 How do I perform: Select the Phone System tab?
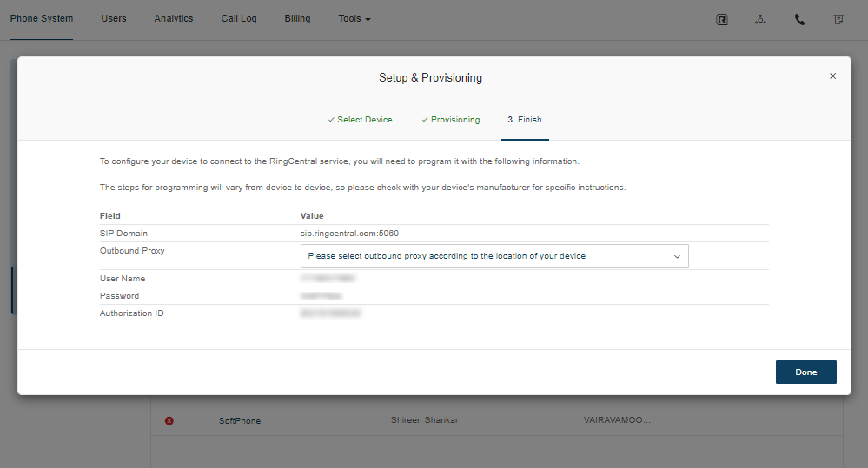click(x=42, y=19)
